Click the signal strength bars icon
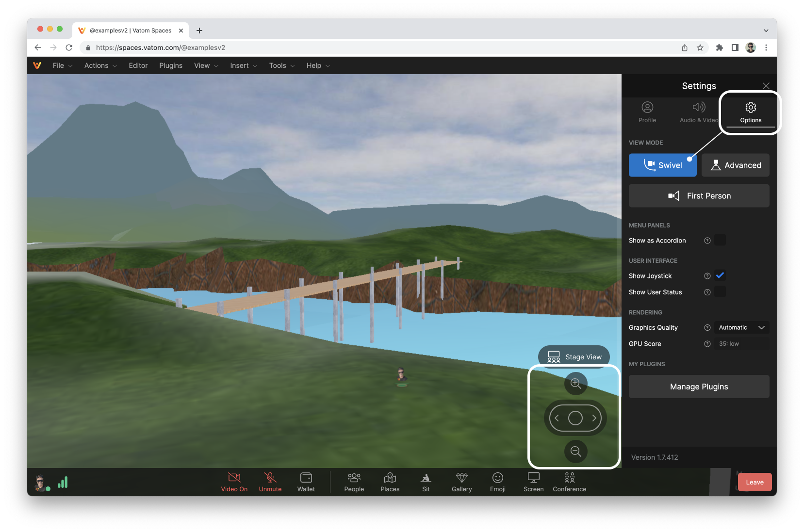 [63, 482]
